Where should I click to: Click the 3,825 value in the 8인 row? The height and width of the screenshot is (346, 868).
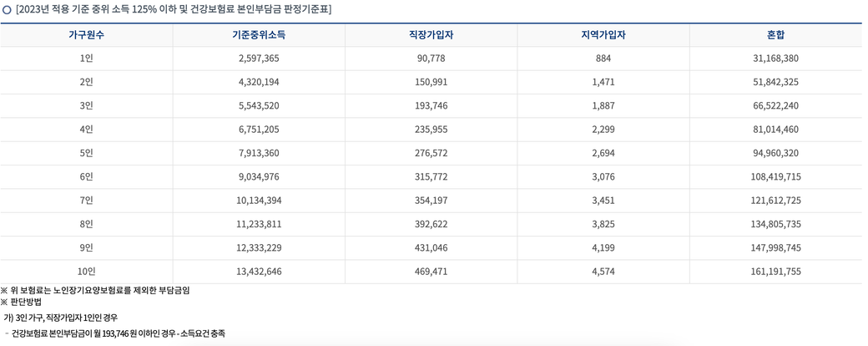tap(603, 224)
